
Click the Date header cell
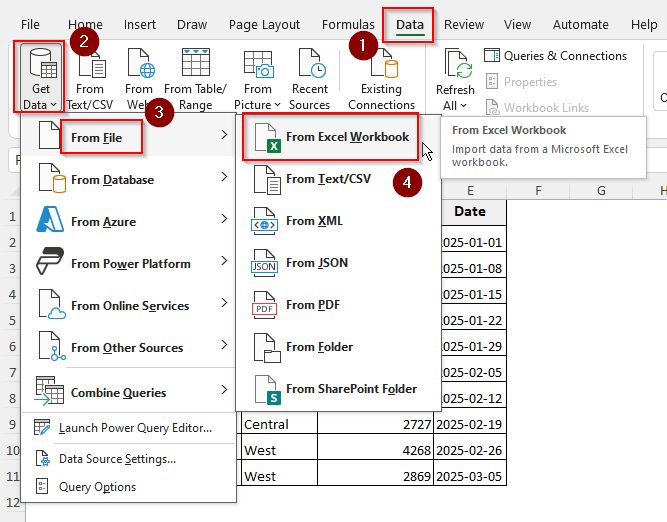pyautogui.click(x=470, y=211)
